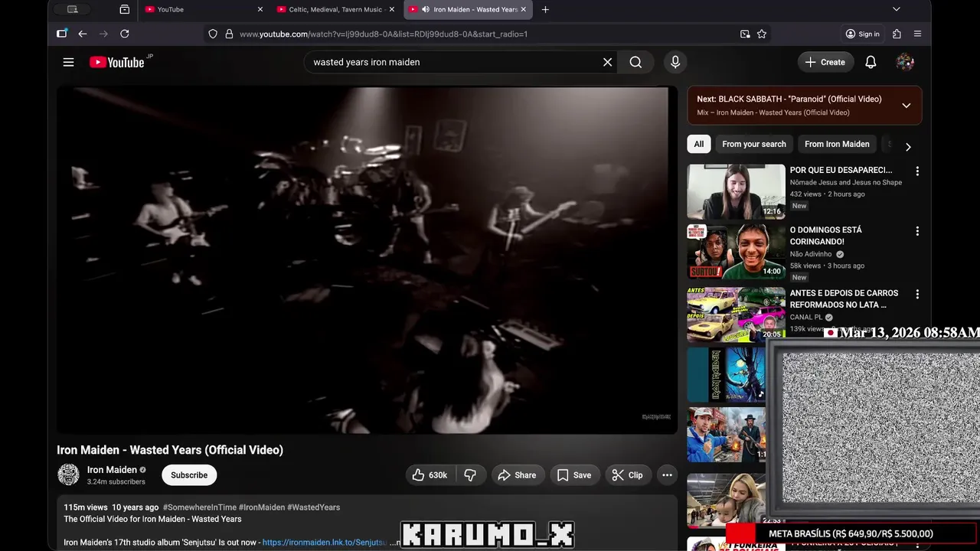Start voice search with microphone

pyautogui.click(x=675, y=62)
